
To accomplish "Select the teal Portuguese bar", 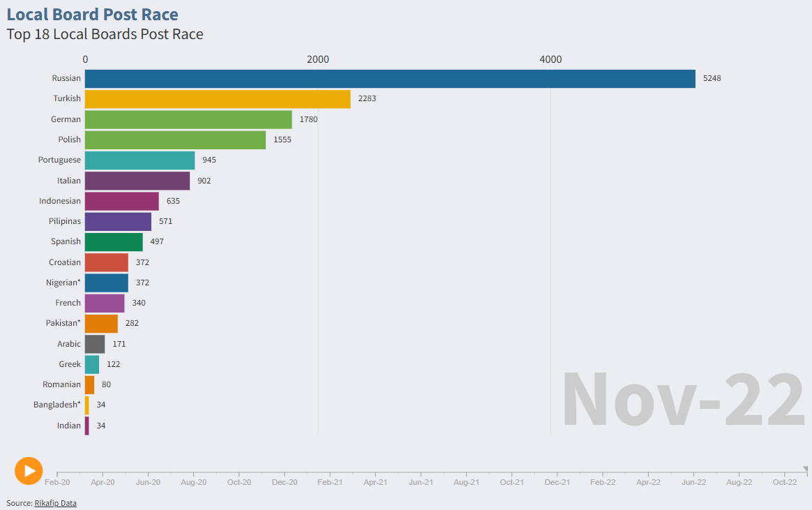I will click(x=140, y=160).
